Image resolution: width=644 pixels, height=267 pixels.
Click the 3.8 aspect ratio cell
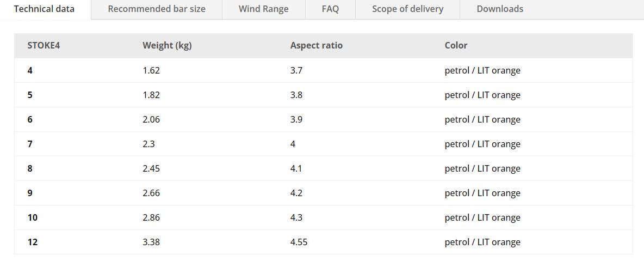click(296, 95)
